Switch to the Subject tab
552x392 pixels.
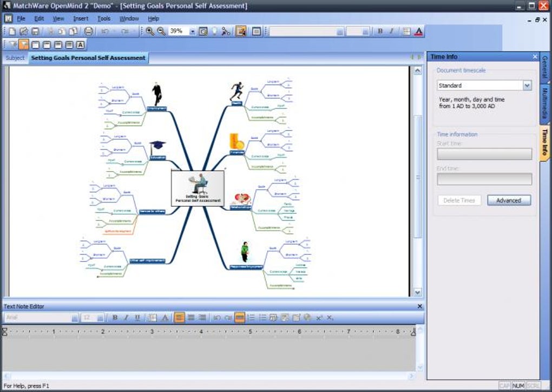(15, 58)
